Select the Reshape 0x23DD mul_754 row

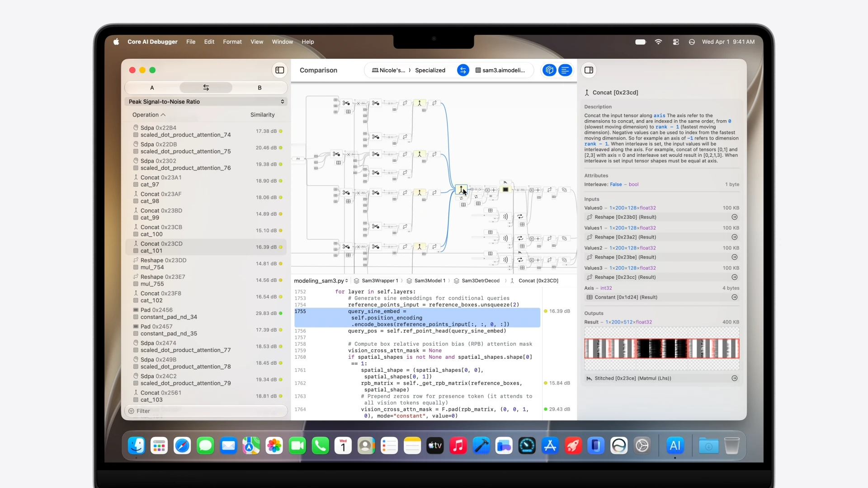tap(206, 263)
